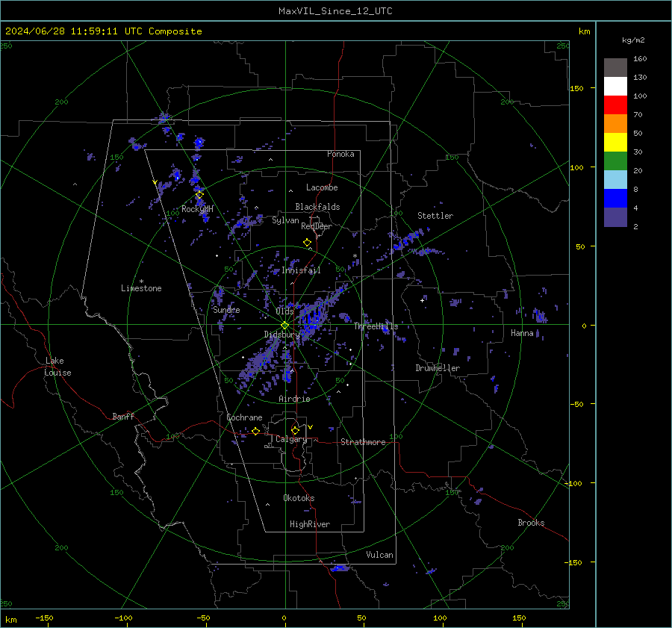Click the RockyMH label
672x628 pixels.
(197, 209)
